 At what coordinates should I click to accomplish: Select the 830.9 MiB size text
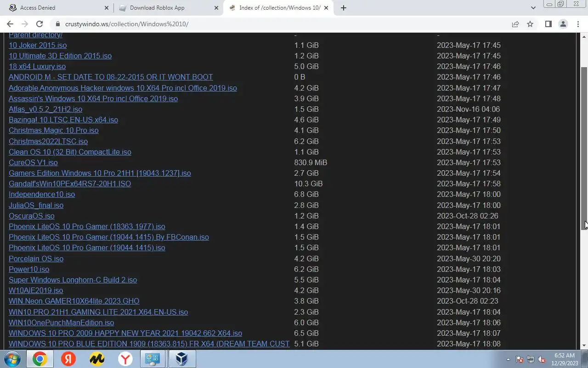[x=311, y=162]
